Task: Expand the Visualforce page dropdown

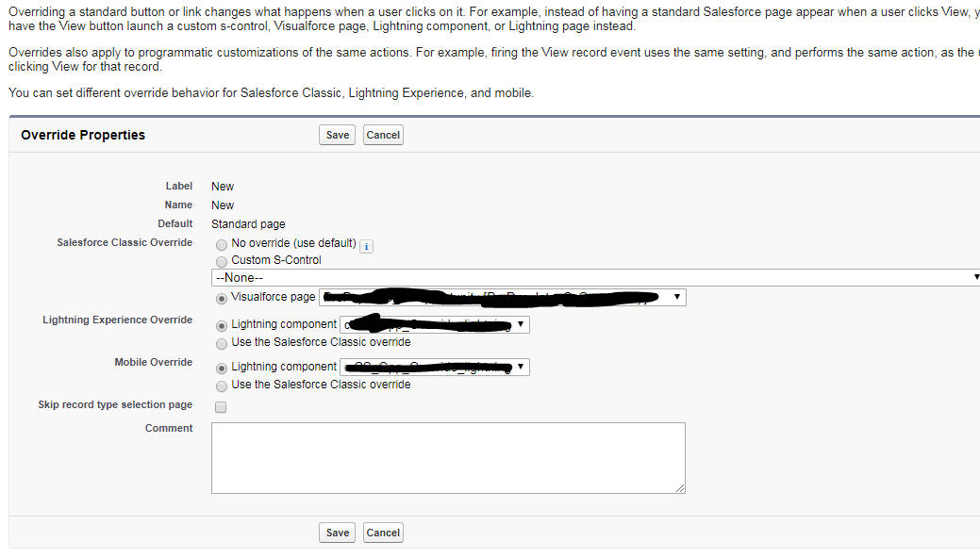Action: (502, 298)
